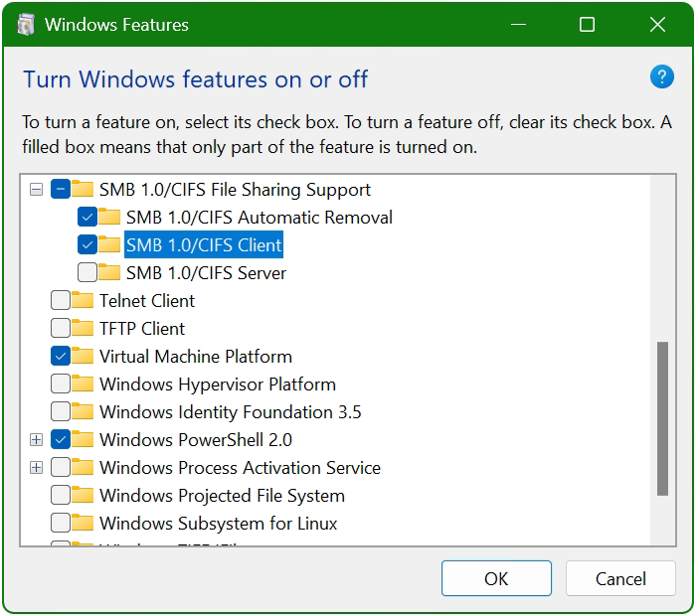Uncheck Windows PowerShell 2.0 checkbox
The height and width of the screenshot is (616, 697).
coord(61,440)
